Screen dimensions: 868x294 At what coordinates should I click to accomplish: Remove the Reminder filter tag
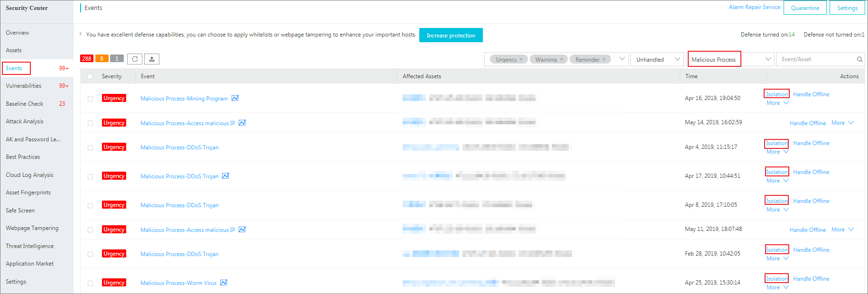pos(604,59)
